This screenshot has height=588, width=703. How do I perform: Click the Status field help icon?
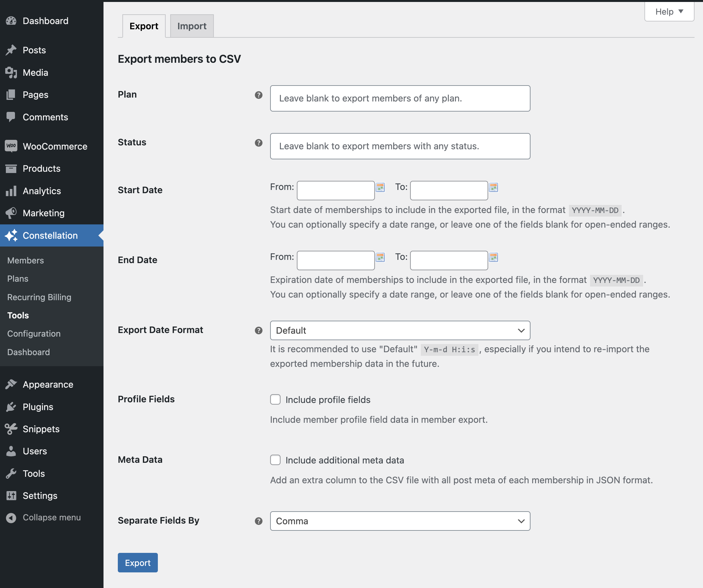[x=258, y=143]
